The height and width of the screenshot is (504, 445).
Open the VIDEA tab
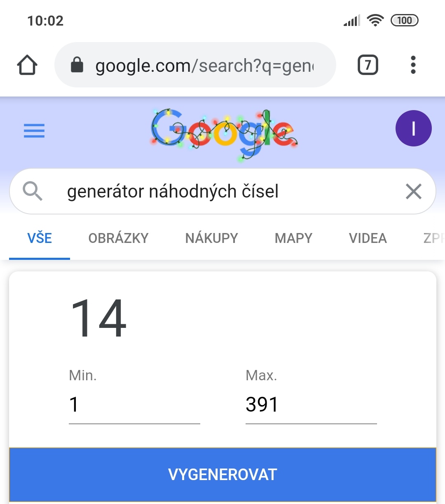(368, 238)
